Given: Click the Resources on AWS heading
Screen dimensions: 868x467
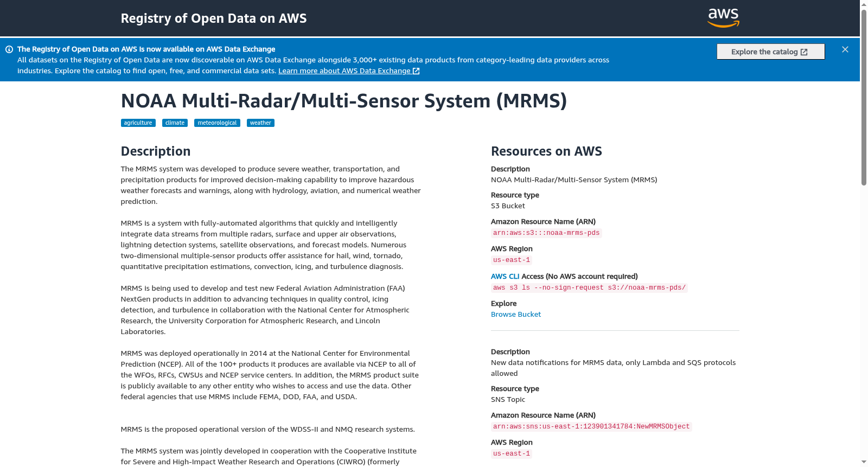Looking at the screenshot, I should [x=546, y=151].
